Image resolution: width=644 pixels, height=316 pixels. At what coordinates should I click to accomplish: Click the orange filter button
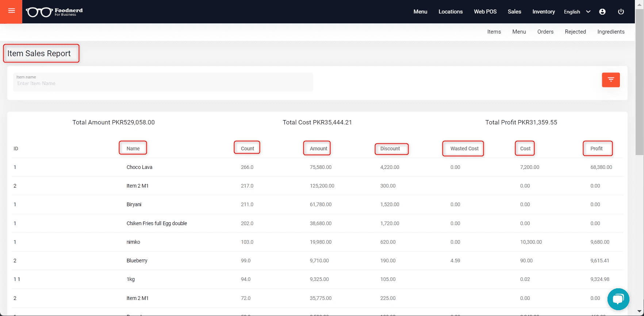(611, 80)
